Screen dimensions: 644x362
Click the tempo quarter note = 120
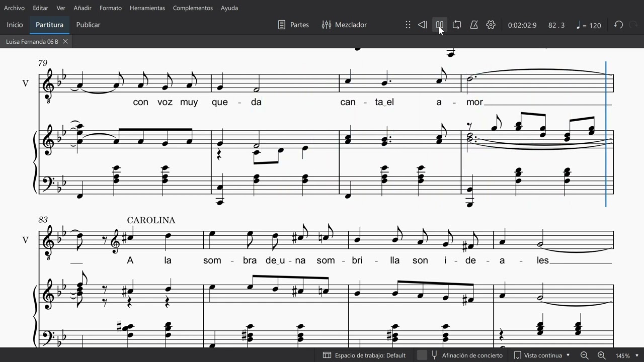tap(588, 25)
